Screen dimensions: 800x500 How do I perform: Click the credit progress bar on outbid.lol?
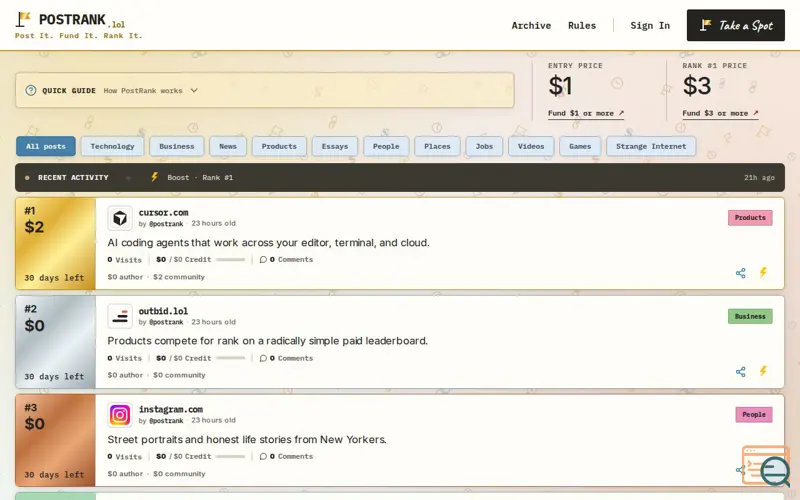231,358
